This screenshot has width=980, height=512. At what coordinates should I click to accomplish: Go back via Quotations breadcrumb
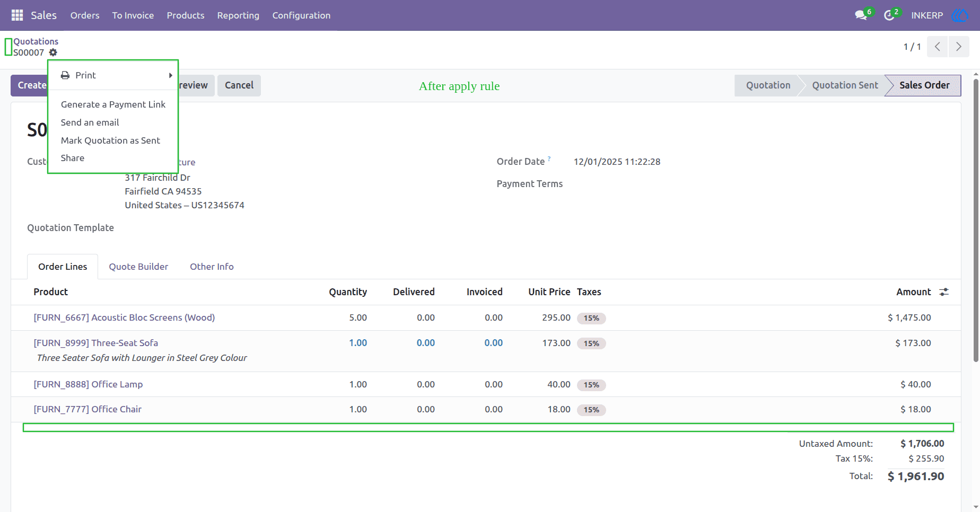(x=36, y=41)
